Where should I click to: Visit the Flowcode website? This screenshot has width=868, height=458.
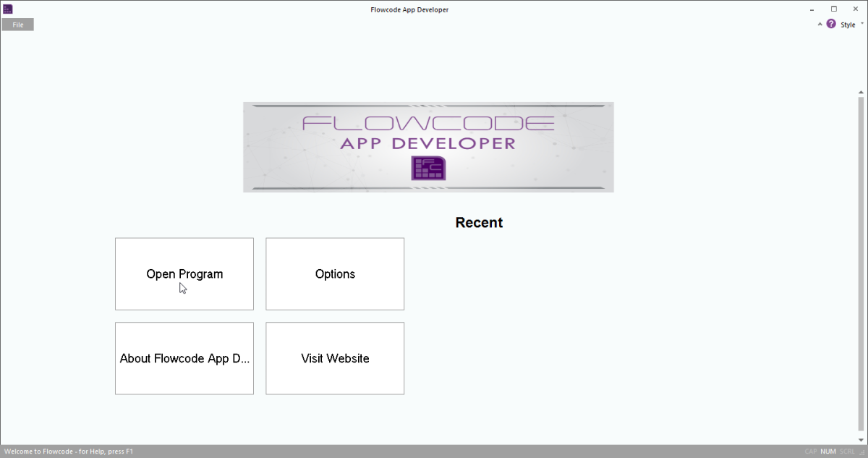pos(334,358)
